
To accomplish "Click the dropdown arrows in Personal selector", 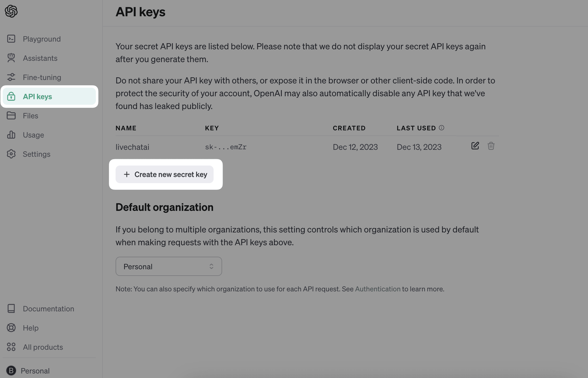I will point(211,266).
